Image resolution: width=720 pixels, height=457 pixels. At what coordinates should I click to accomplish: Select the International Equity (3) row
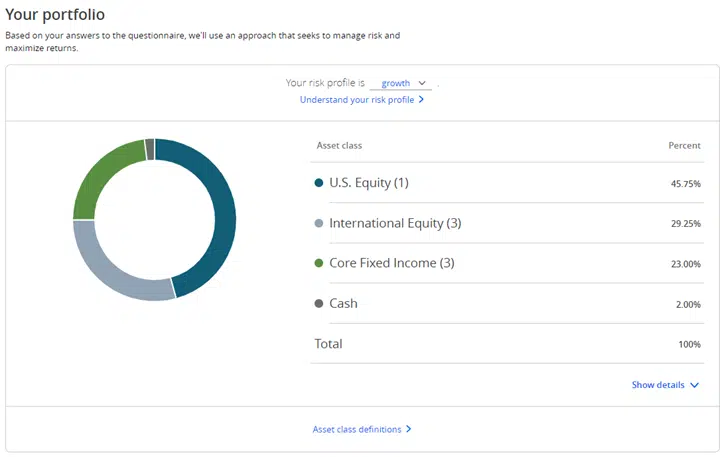pos(507,223)
